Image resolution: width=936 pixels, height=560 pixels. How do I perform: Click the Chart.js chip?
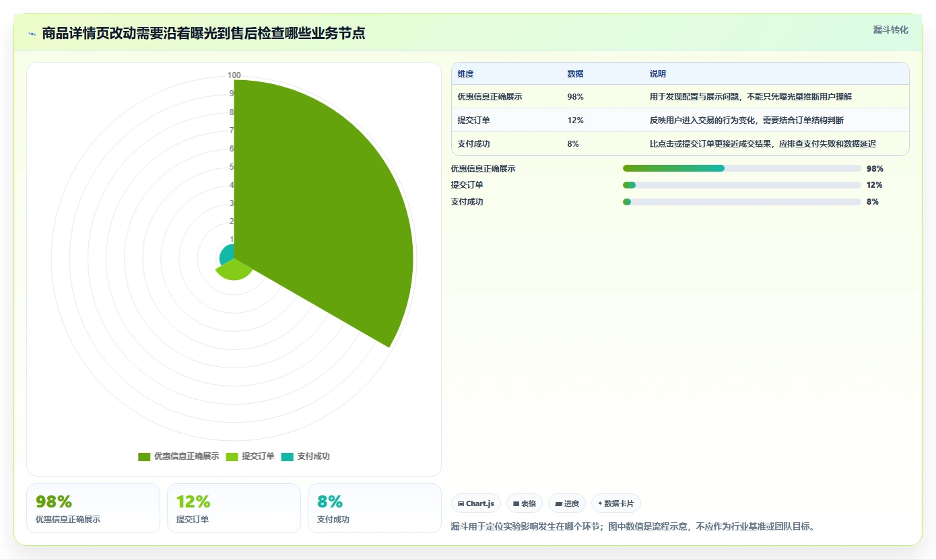click(476, 503)
